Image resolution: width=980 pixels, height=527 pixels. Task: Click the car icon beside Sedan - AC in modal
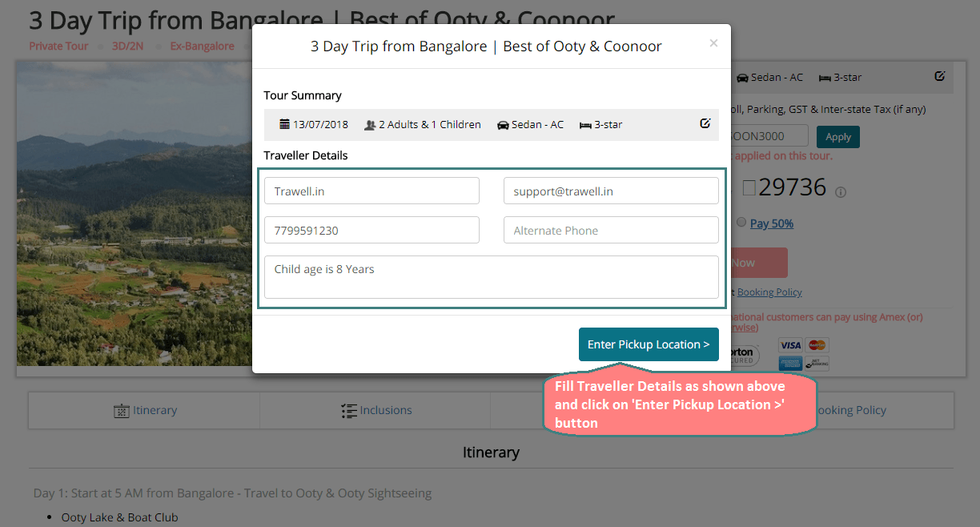(x=503, y=125)
